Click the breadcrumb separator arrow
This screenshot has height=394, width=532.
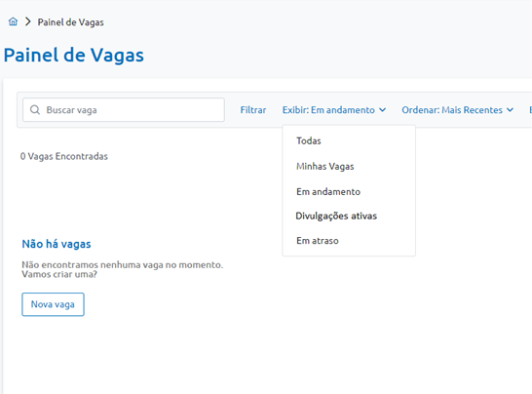pos(28,21)
